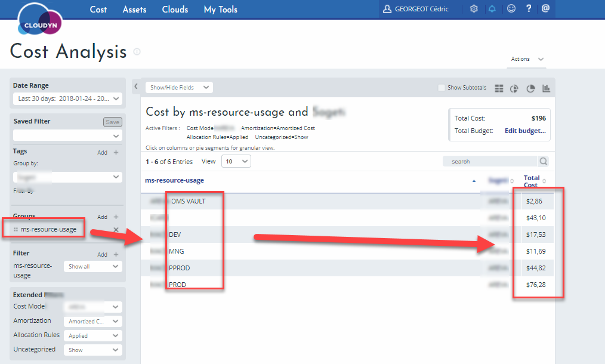Image resolution: width=605 pixels, height=364 pixels.
Task: Click the smiley feedback icon
Action: [511, 8]
